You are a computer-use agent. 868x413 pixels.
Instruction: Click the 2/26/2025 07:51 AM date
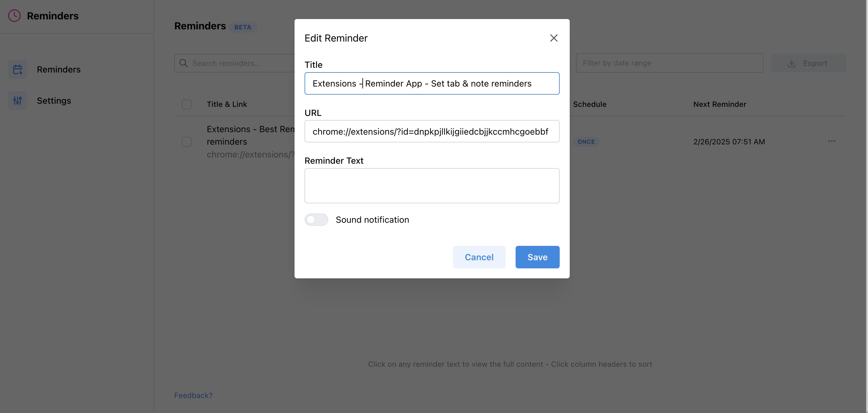(729, 142)
